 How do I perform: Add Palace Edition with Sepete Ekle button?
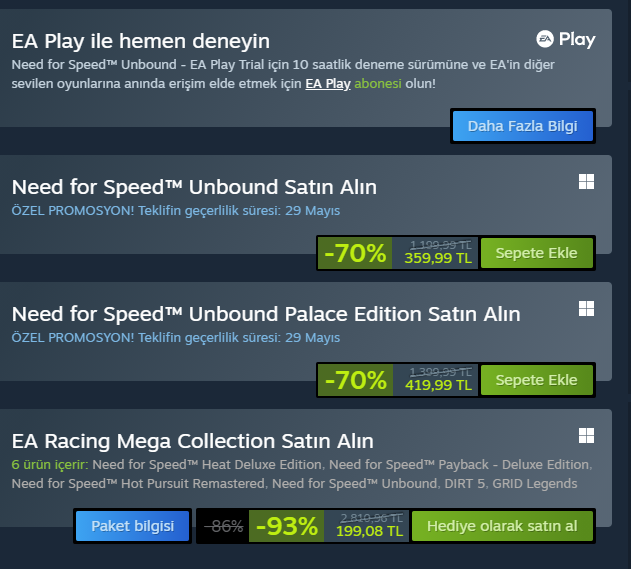(536, 380)
